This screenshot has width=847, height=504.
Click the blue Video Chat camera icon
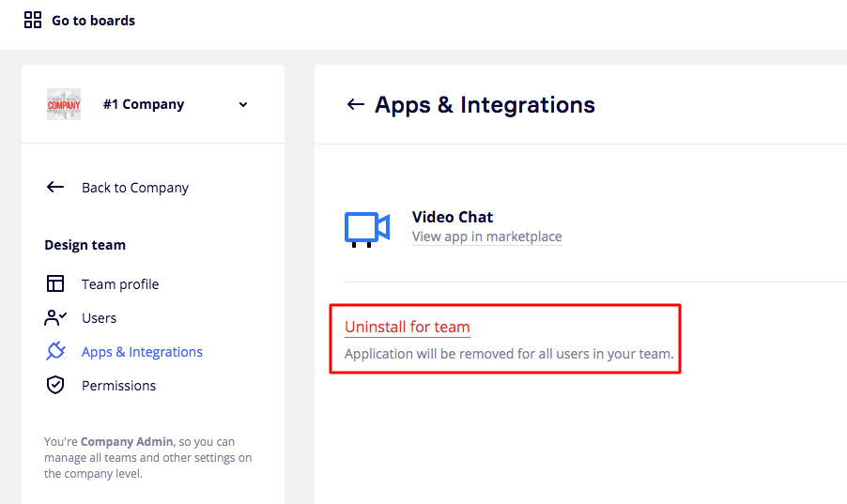[x=366, y=228]
